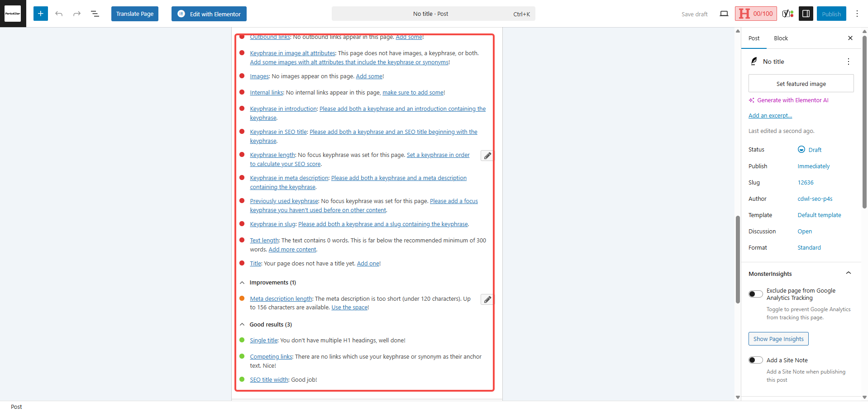The width and height of the screenshot is (868, 412).
Task: Click the desktop Preview icon
Action: pos(724,14)
